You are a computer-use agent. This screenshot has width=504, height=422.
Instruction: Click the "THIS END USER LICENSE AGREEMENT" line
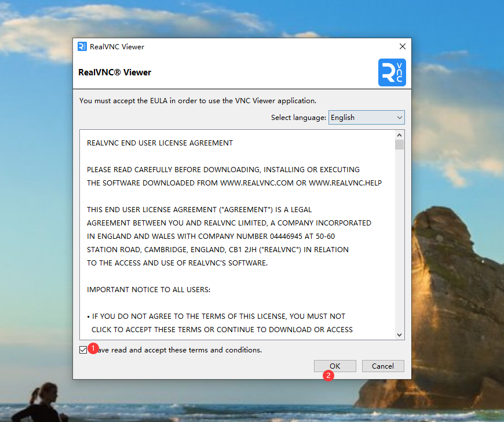tap(199, 210)
